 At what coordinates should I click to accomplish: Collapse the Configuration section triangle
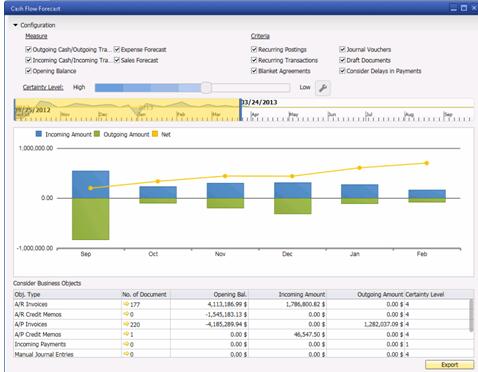coord(15,25)
